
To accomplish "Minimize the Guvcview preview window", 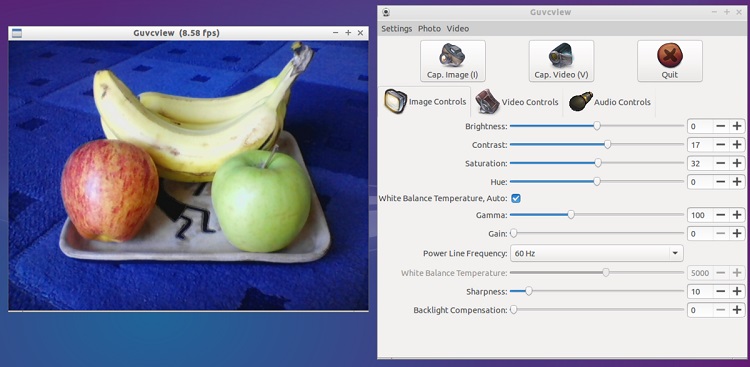I will [x=335, y=33].
